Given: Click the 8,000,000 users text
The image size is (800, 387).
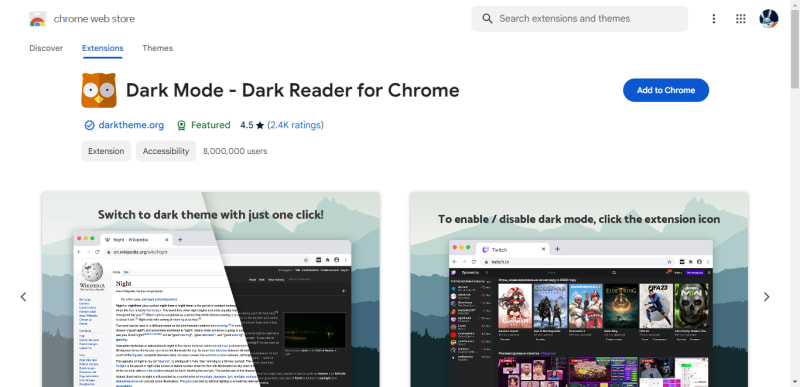Looking at the screenshot, I should coord(235,151).
